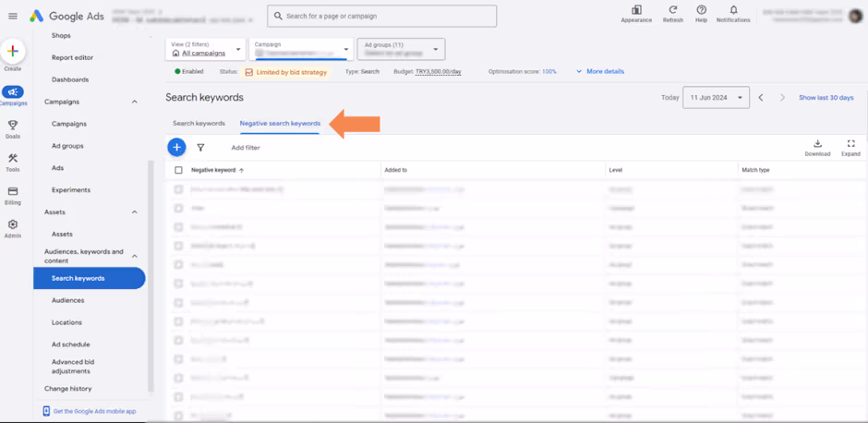The width and height of the screenshot is (868, 423).
Task: Open Locations in the sidebar
Action: pyautogui.click(x=67, y=322)
